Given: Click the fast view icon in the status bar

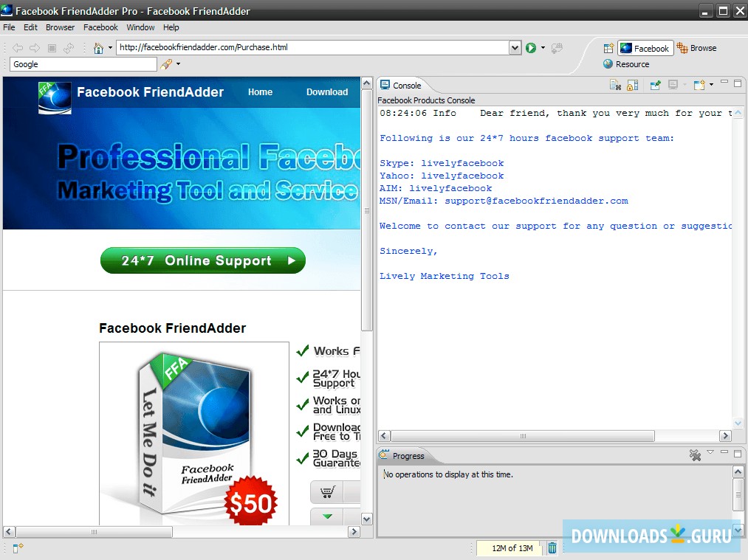Looking at the screenshot, I should coord(18,548).
